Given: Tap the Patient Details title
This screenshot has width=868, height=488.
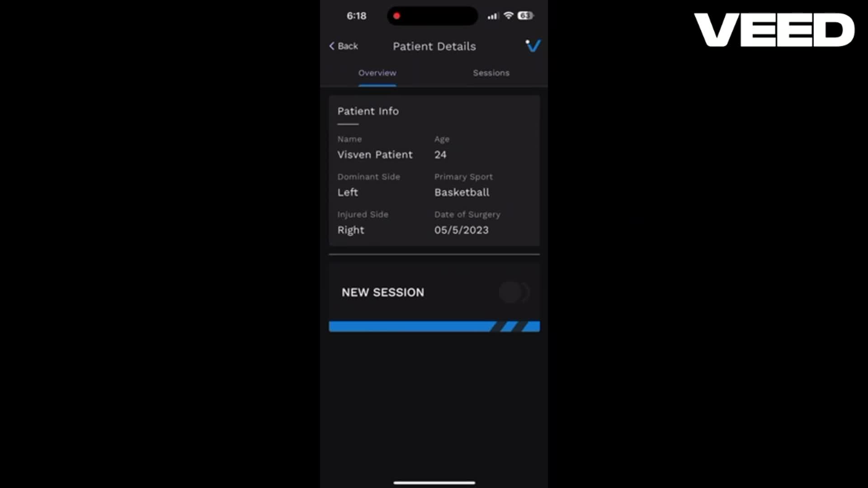Looking at the screenshot, I should point(434,46).
